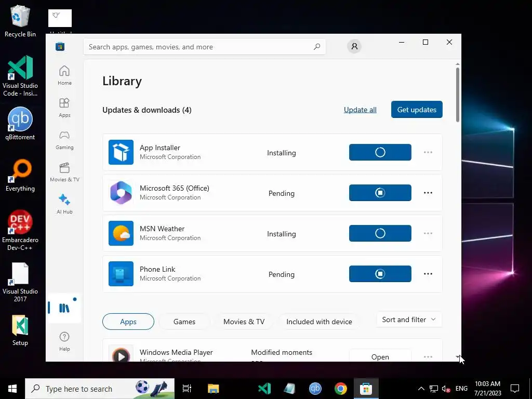The width and height of the screenshot is (532, 399).
Task: Select Everything desktop shortcut
Action: [20, 175]
